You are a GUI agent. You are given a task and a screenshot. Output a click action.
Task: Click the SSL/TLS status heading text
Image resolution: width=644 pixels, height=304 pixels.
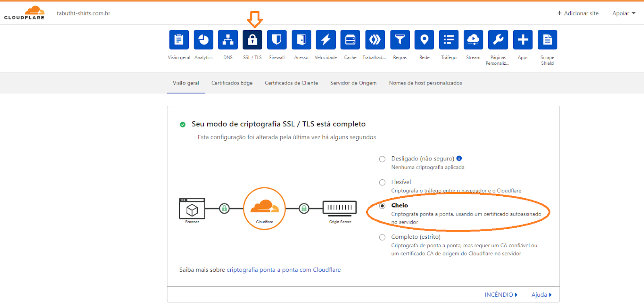click(279, 124)
